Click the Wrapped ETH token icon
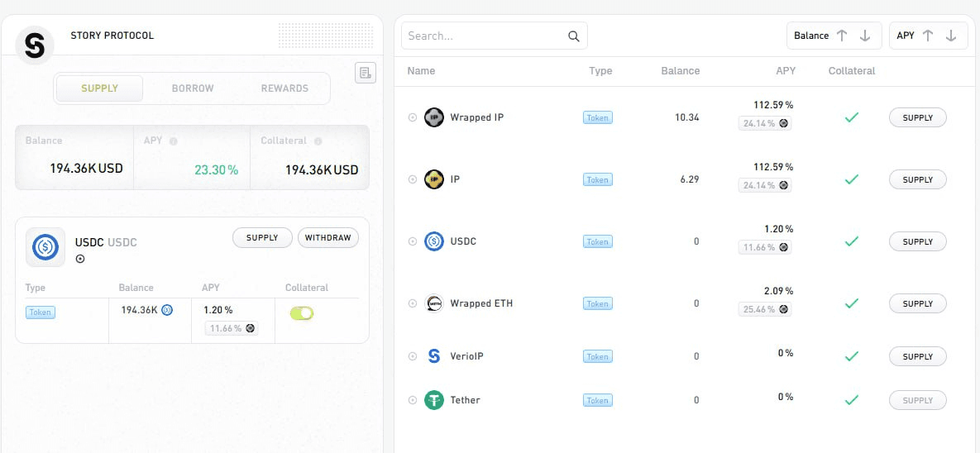The width and height of the screenshot is (980, 453). [433, 303]
